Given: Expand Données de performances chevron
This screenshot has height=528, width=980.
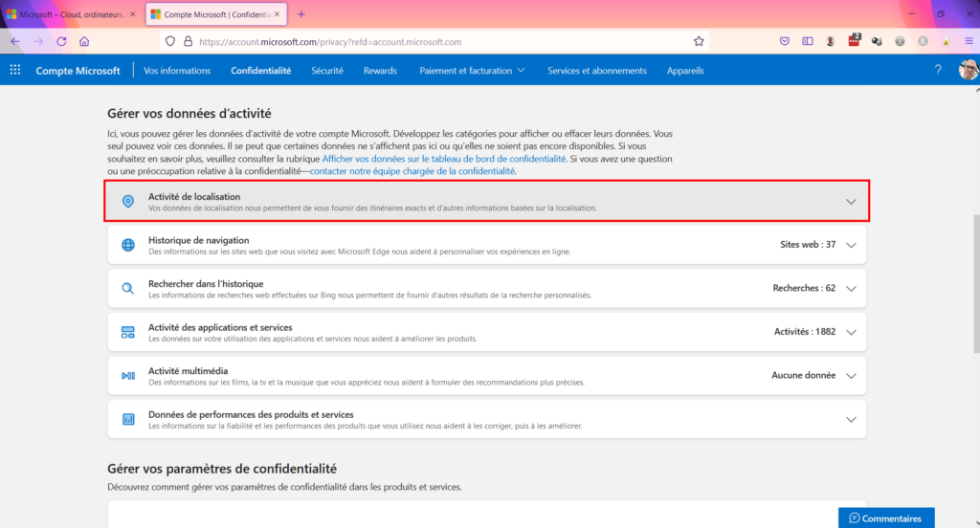Looking at the screenshot, I should click(851, 419).
